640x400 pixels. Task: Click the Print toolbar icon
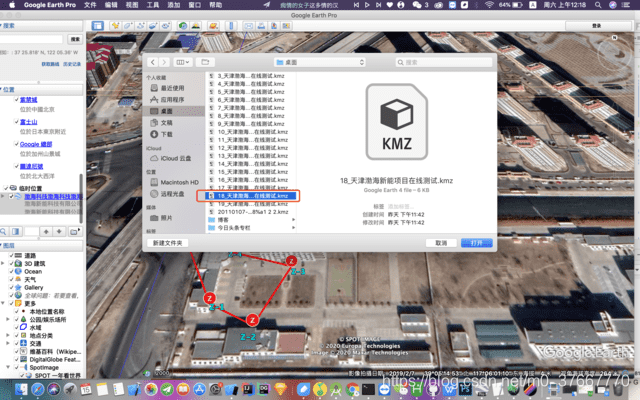(x=261, y=26)
